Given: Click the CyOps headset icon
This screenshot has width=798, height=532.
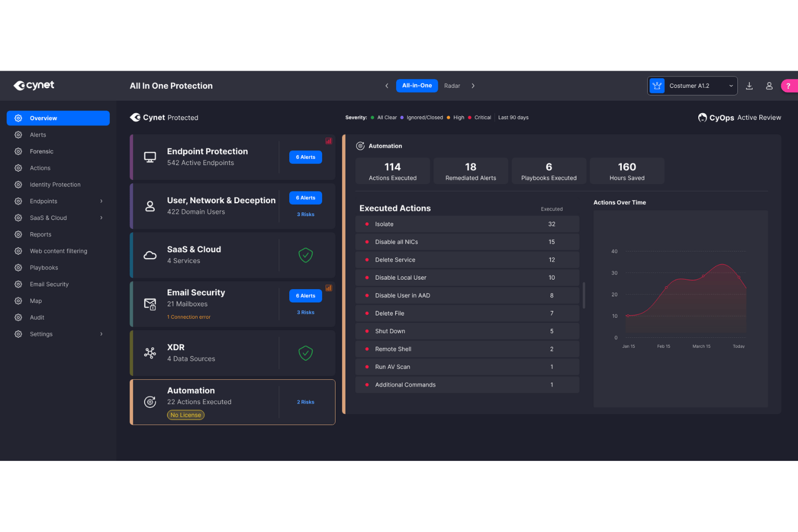Looking at the screenshot, I should (x=702, y=118).
